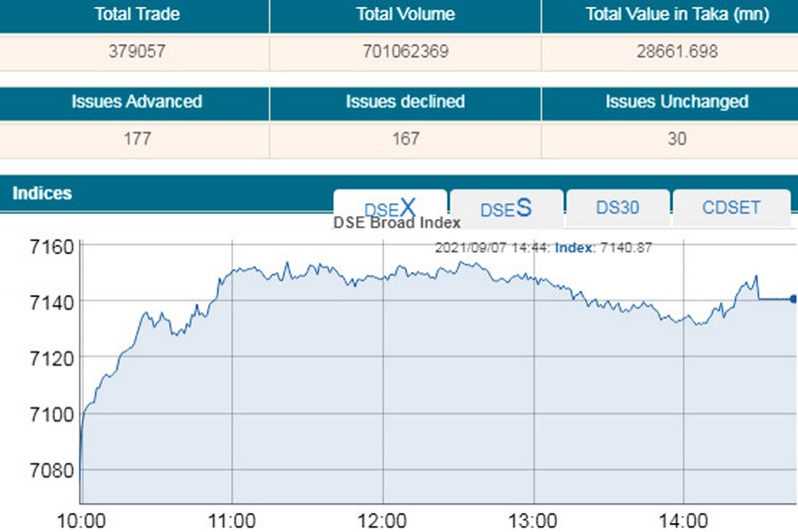The height and width of the screenshot is (532, 798).
Task: Switch to the DSEX index tab
Action: (x=390, y=208)
